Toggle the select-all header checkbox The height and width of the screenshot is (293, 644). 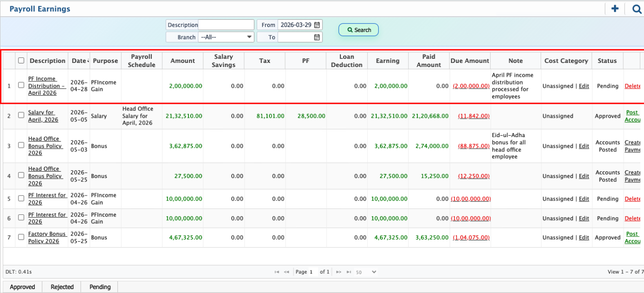click(x=21, y=61)
